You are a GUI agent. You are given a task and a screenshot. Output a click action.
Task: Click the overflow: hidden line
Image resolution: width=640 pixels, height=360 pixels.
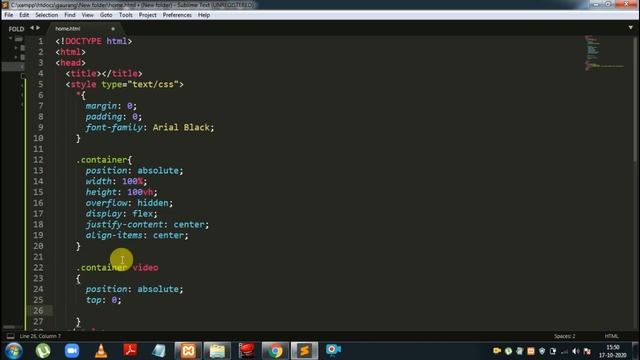click(x=129, y=203)
